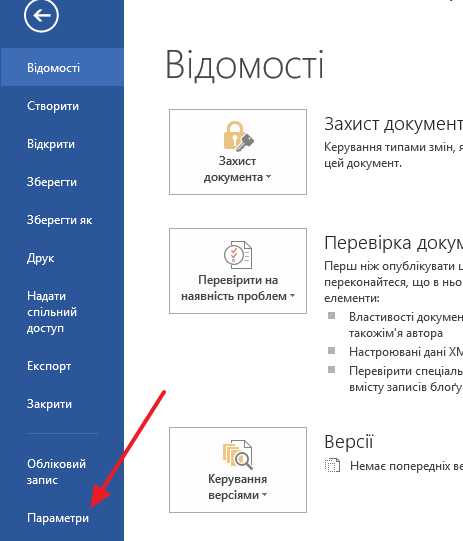Click the versions magnifier documents icon
Image resolution: width=463 pixels, height=541 pixels.
(238, 454)
